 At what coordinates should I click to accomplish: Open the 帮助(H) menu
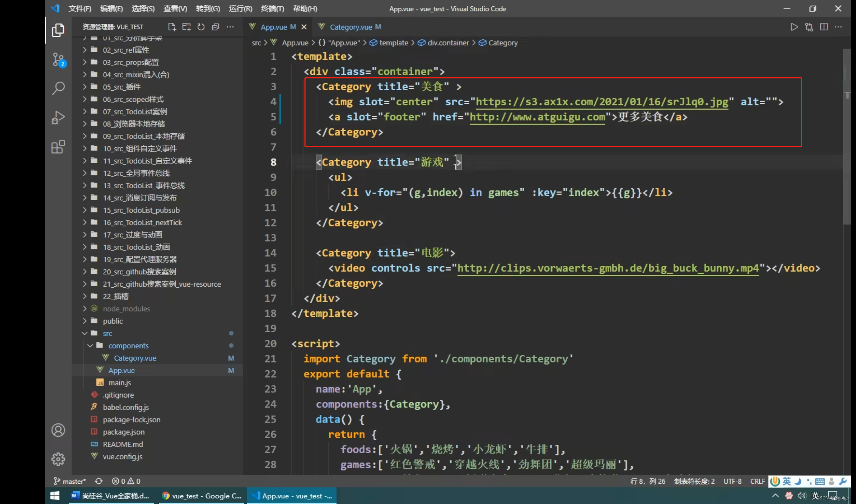[x=305, y=9]
